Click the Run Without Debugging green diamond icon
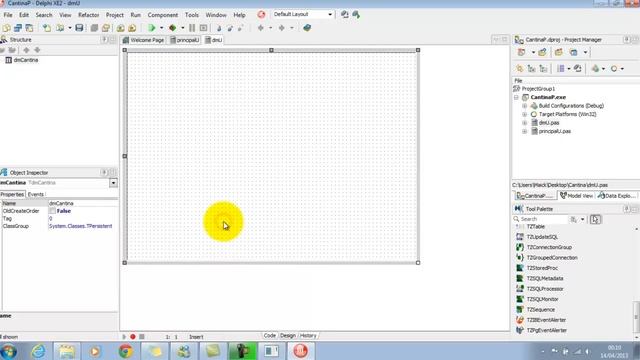 click(x=173, y=28)
